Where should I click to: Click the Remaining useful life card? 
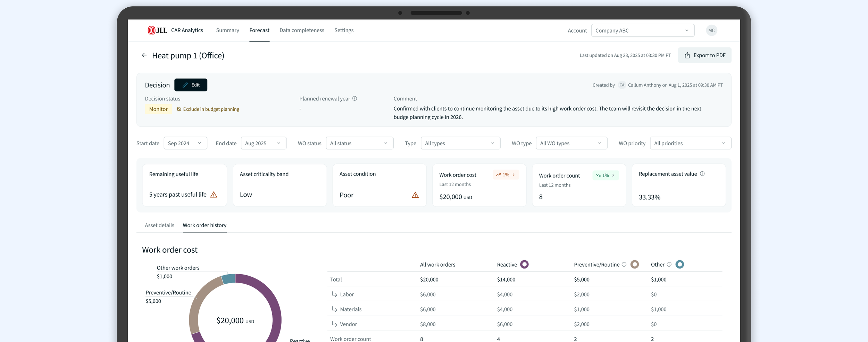[x=184, y=185]
